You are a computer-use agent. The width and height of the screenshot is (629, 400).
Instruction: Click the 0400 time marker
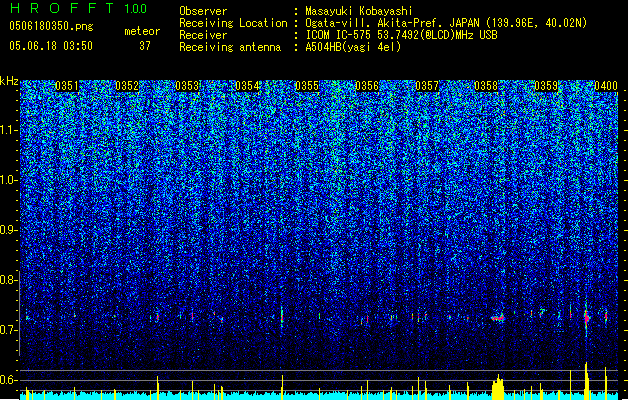coord(606,86)
